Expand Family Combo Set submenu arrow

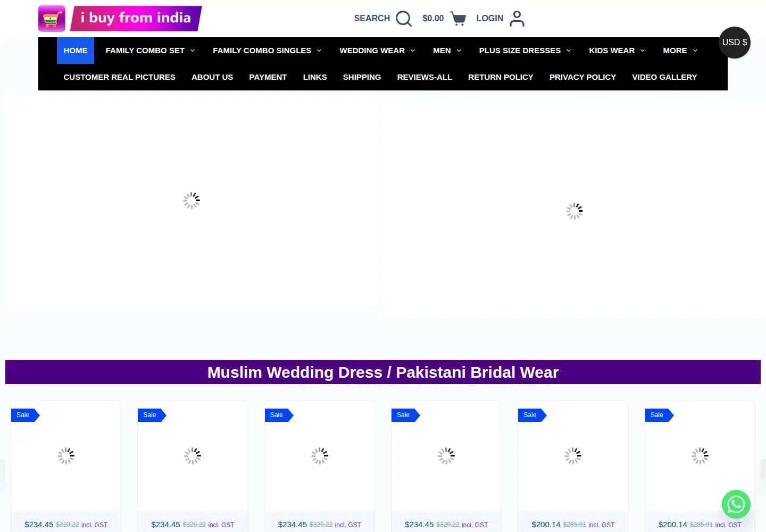tap(193, 51)
